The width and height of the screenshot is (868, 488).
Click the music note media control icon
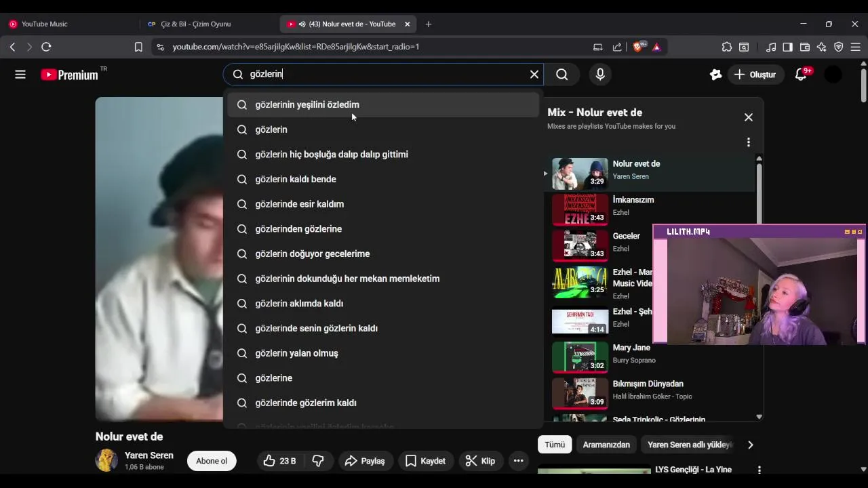[771, 47]
